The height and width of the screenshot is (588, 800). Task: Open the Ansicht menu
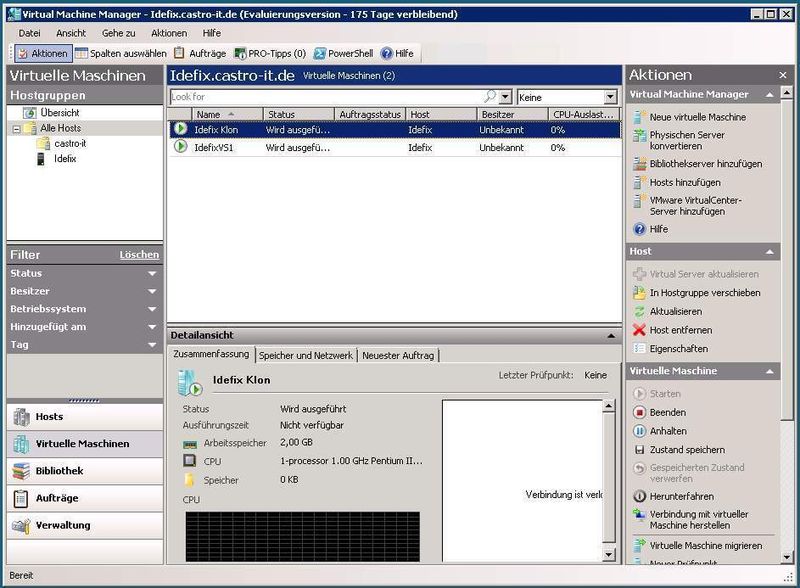[x=70, y=33]
